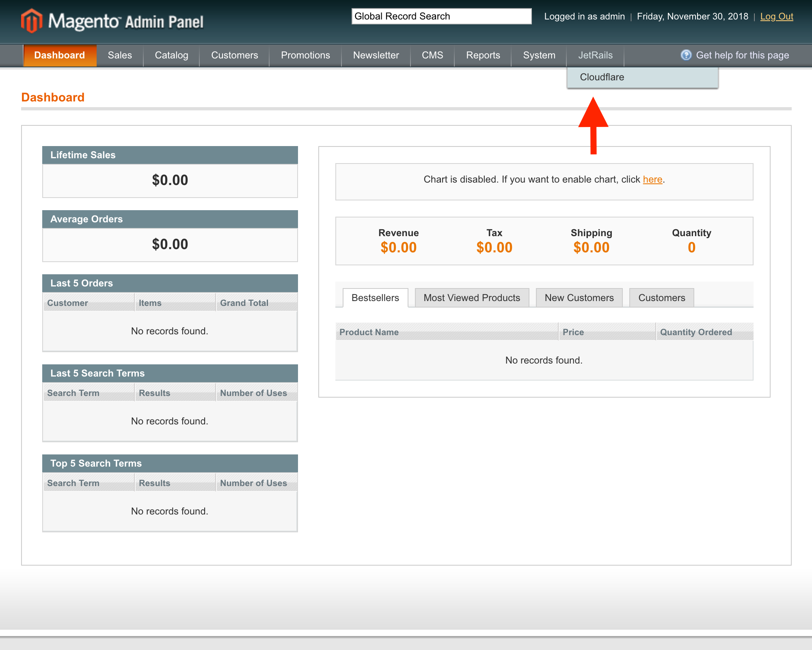Switch to the New Customers tab

[579, 298]
